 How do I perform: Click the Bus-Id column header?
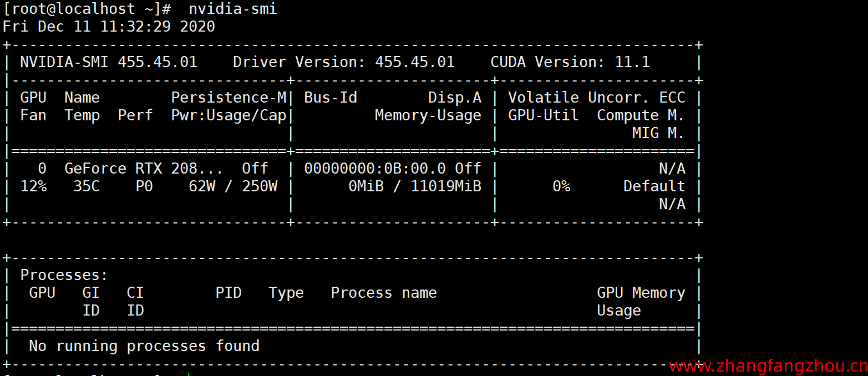pyautogui.click(x=331, y=98)
